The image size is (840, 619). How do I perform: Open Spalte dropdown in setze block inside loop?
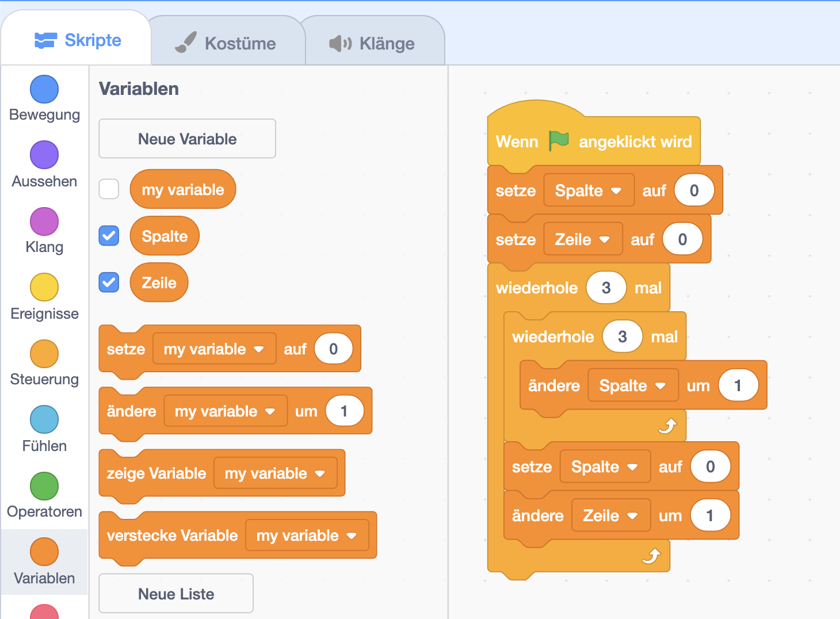(x=605, y=467)
